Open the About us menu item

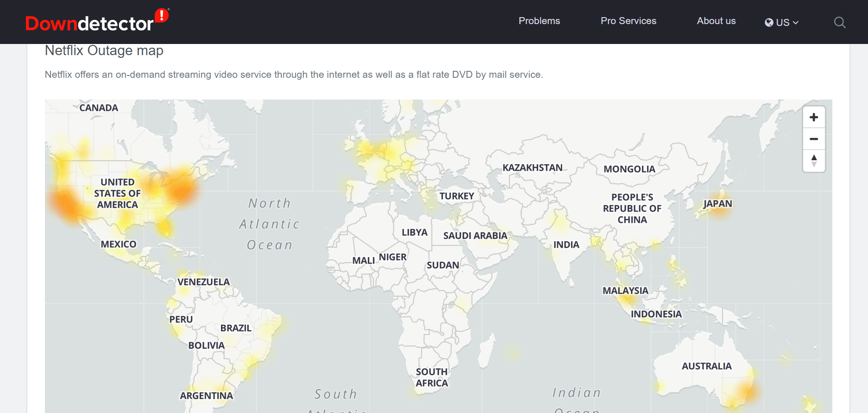[x=716, y=21]
